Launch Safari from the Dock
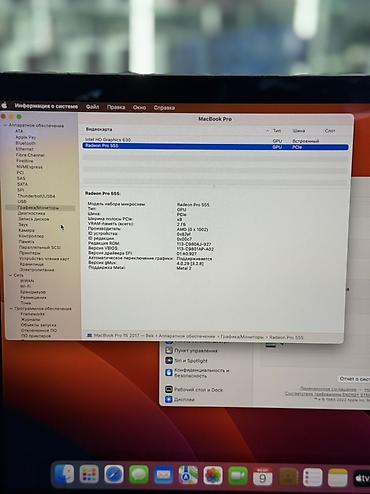This screenshot has width=370, height=494. coord(114,474)
